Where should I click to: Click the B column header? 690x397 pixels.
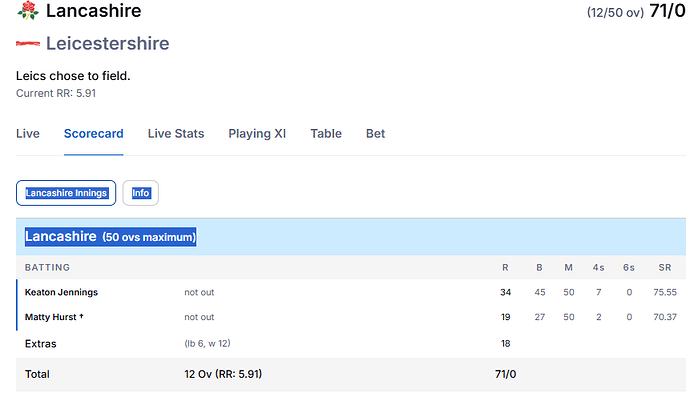click(x=539, y=268)
